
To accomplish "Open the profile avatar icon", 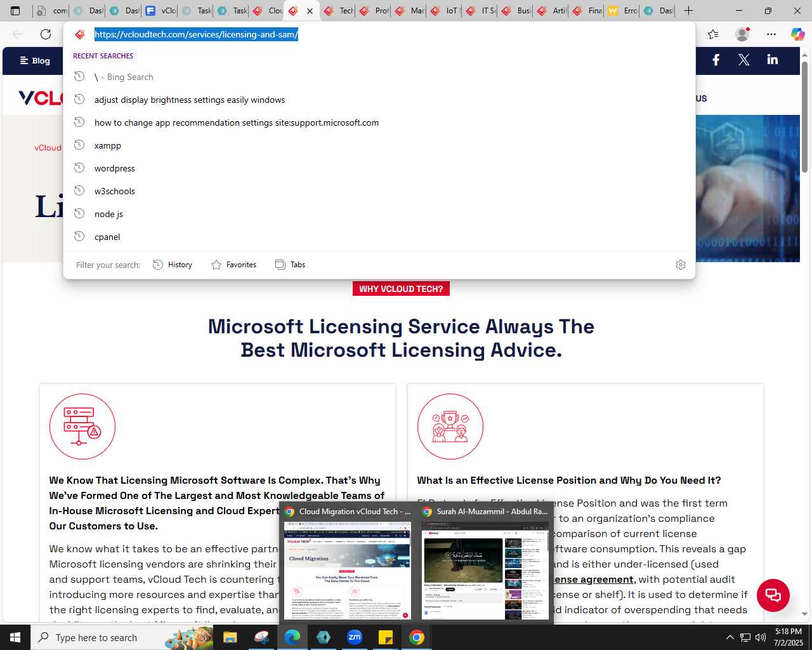I will pyautogui.click(x=742, y=34).
